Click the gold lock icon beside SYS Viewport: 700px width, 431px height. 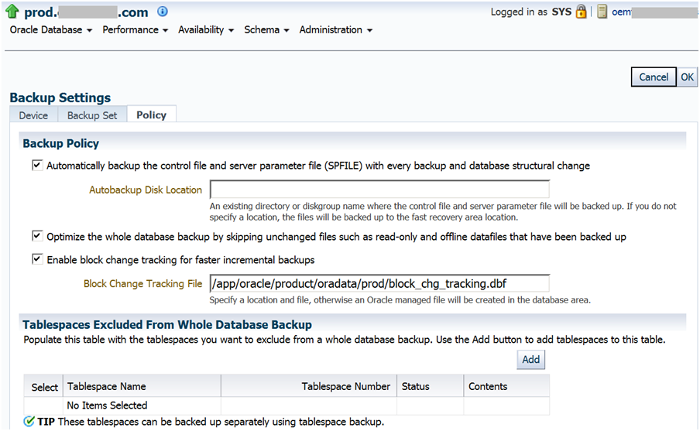coord(581,12)
